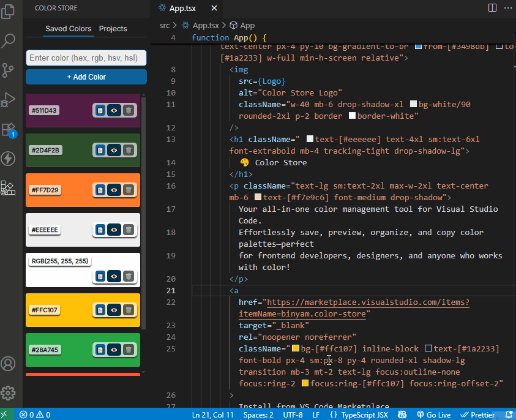
Task: Click the Go Live status button
Action: (x=434, y=414)
